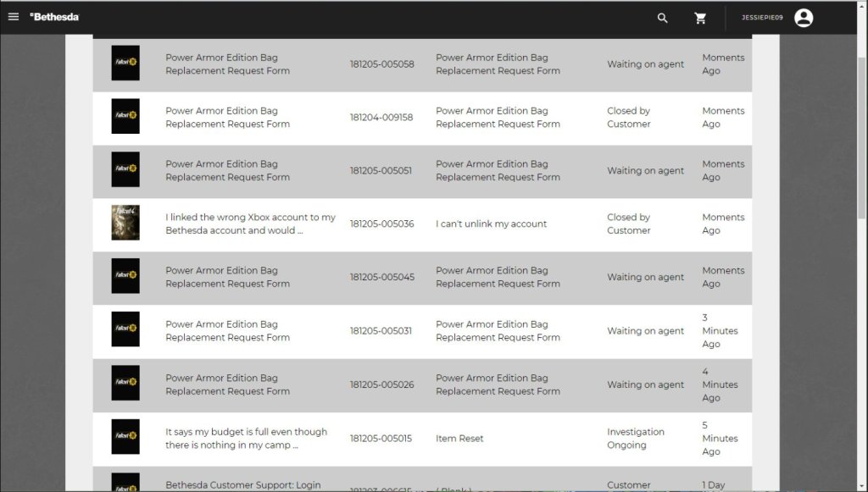This screenshot has width=868, height=492.
Task: Open 'It says my budget is full' ticket
Action: [247, 439]
